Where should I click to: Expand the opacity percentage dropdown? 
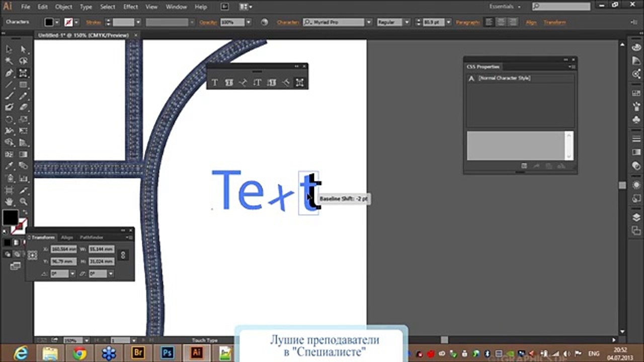pos(248,23)
